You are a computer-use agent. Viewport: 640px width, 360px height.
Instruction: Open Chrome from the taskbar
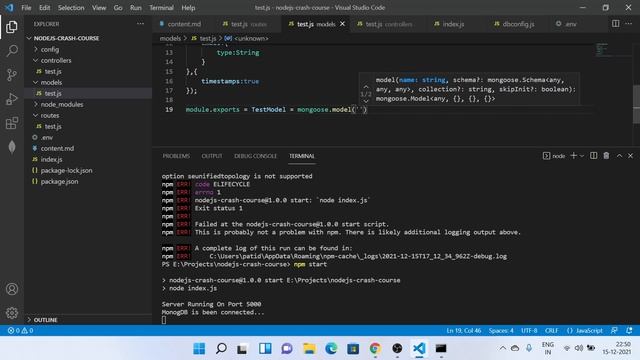[x=375, y=348]
